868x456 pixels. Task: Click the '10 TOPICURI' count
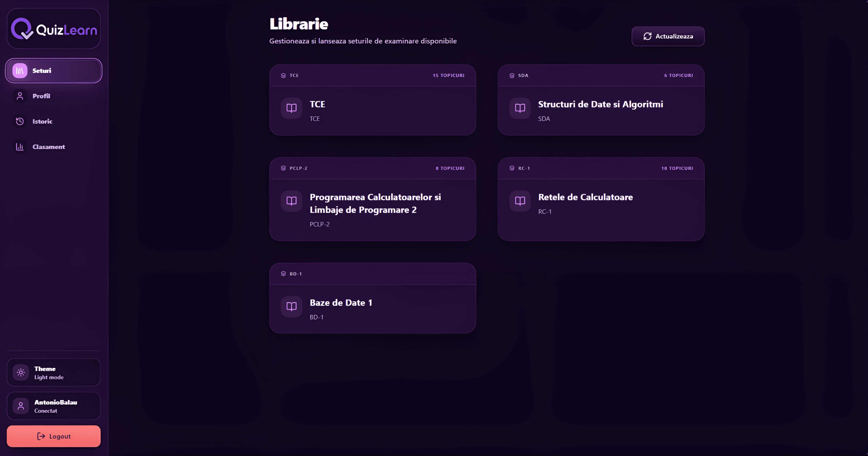tap(677, 168)
